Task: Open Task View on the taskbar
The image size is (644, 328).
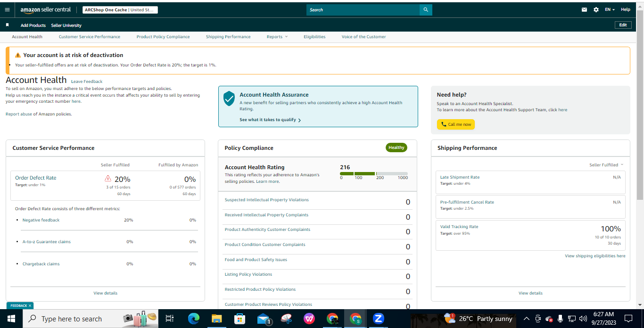Action: point(170,319)
